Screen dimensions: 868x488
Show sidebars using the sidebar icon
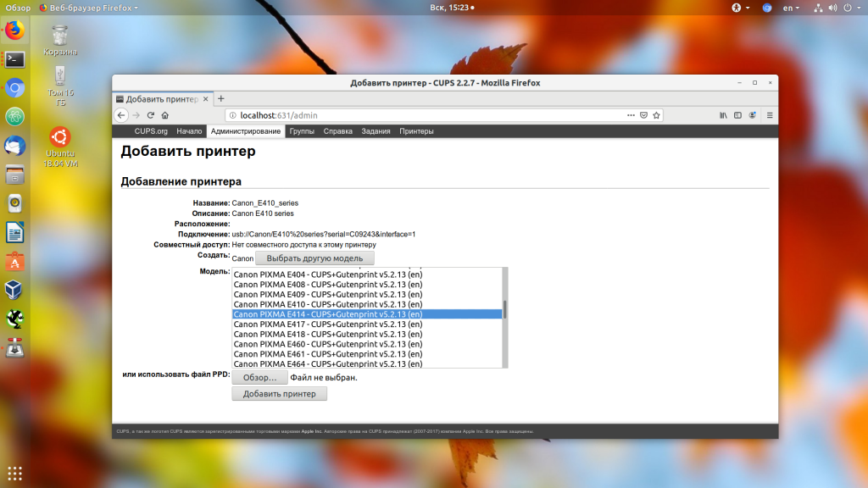pyautogui.click(x=738, y=115)
